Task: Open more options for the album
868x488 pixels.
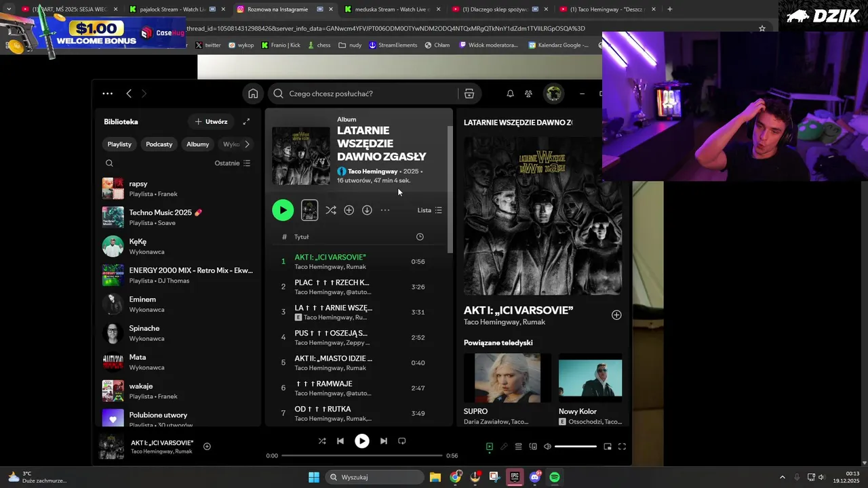Action: click(385, 210)
